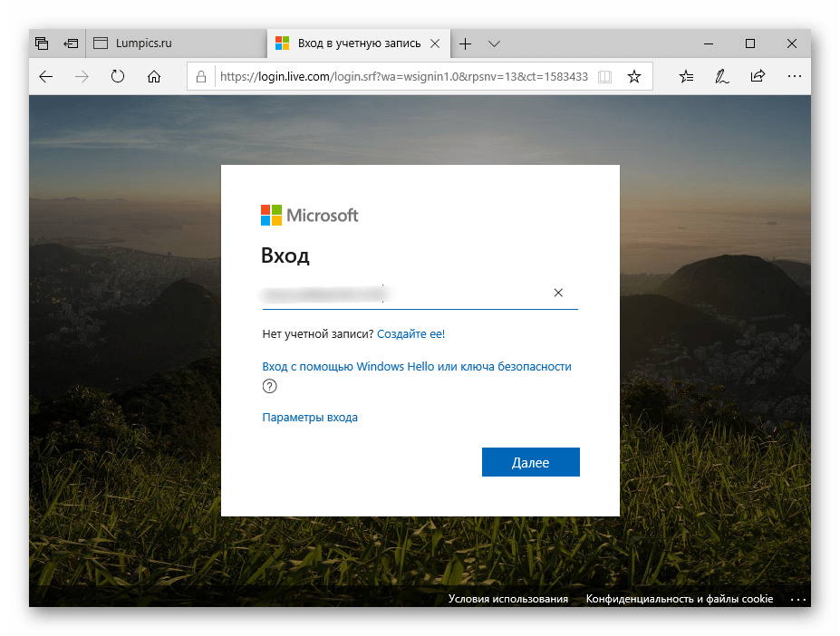Screen dimensions: 840x636
Task: Go to the home page icon
Action: [x=154, y=77]
